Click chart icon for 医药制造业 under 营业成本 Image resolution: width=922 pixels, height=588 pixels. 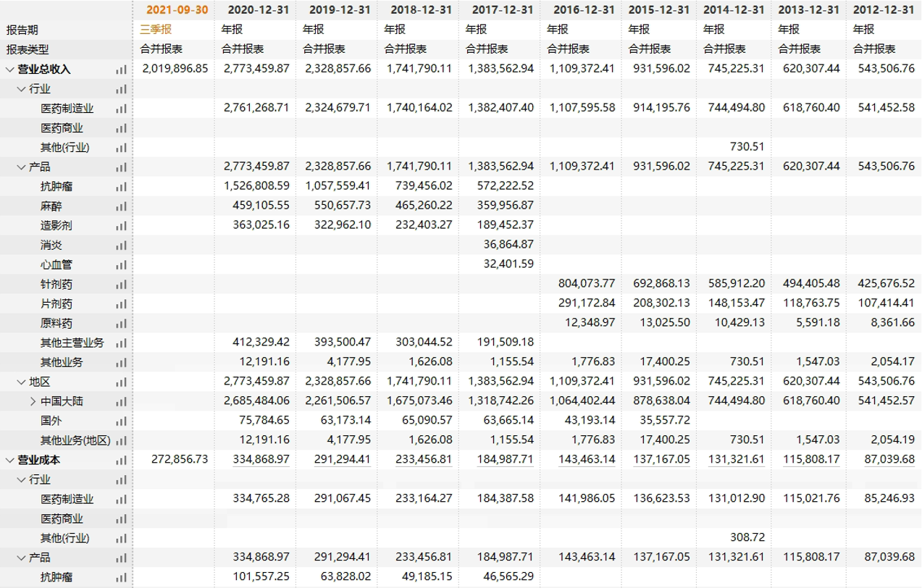pos(121,500)
